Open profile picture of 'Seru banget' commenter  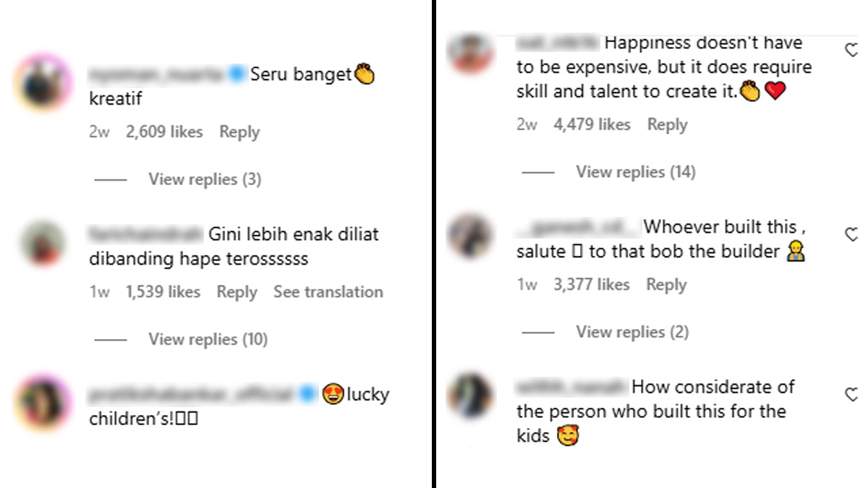(43, 84)
